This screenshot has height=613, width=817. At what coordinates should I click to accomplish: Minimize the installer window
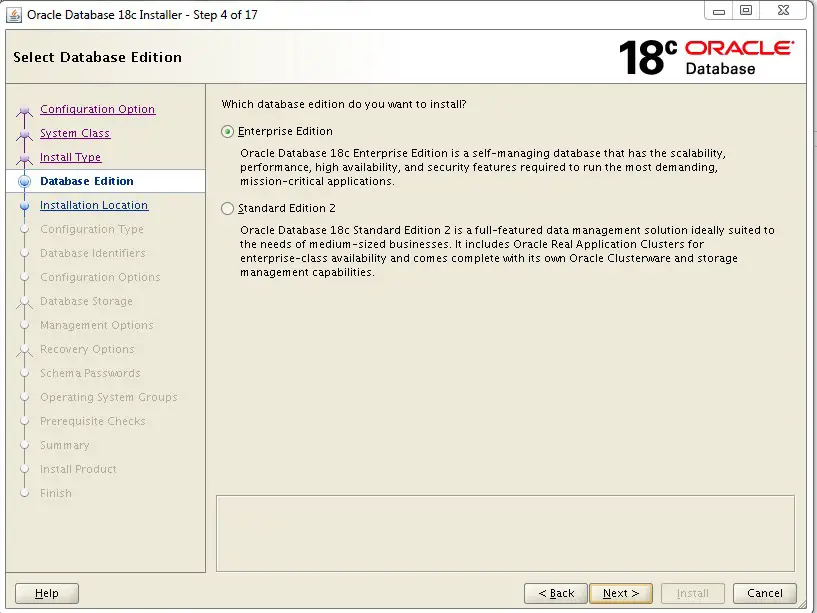pyautogui.click(x=719, y=11)
